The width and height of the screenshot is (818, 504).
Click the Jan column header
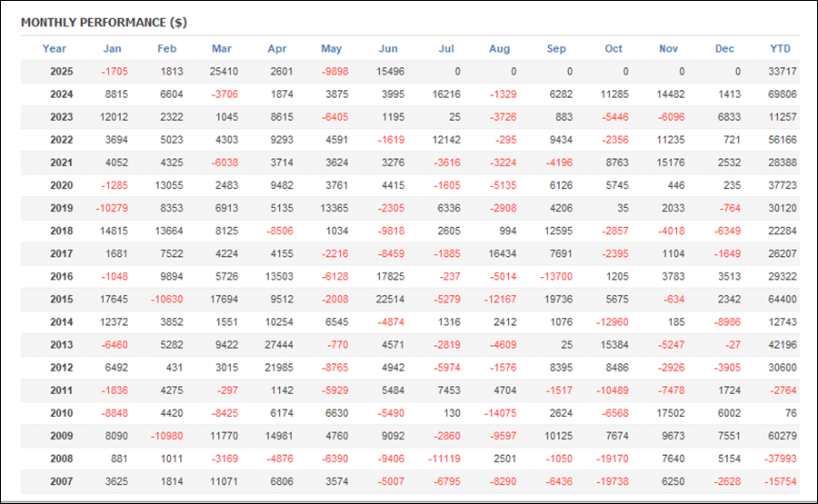112,48
